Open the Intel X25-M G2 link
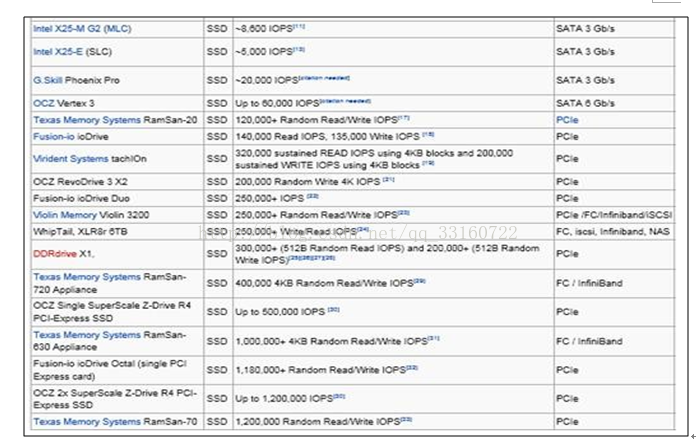The image size is (696, 444). (x=82, y=29)
